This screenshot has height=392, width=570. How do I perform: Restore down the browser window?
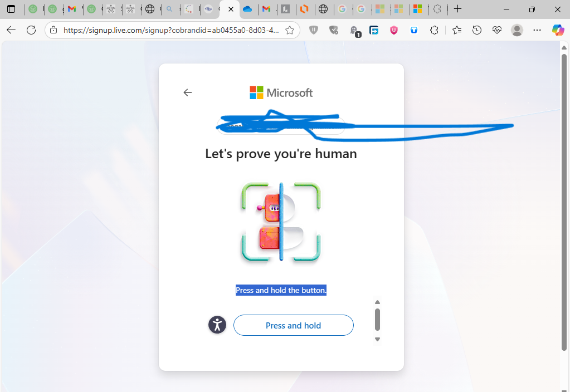click(532, 9)
